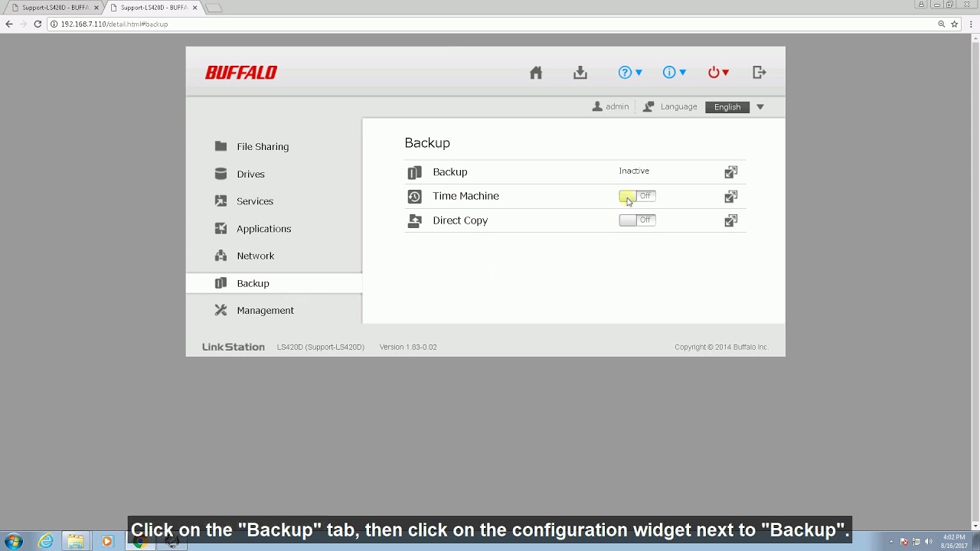Close the first browser tab
980x551 pixels.
(96, 8)
